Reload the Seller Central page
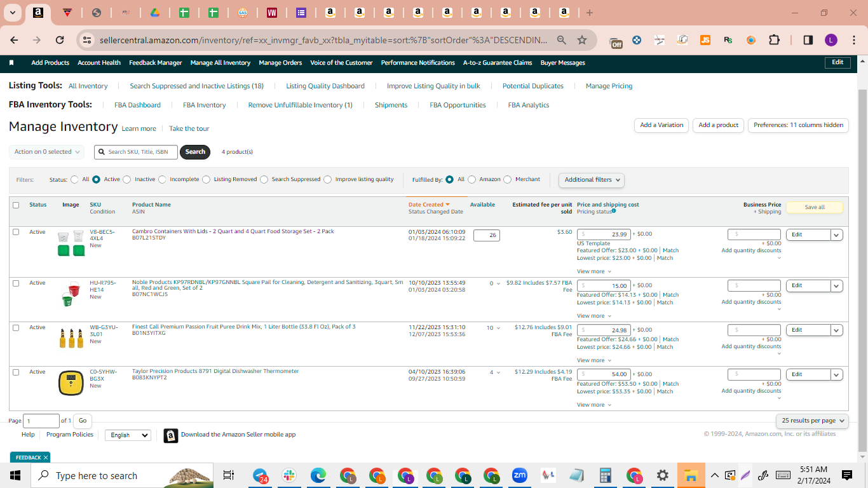This screenshot has height=488, width=868. click(x=60, y=40)
